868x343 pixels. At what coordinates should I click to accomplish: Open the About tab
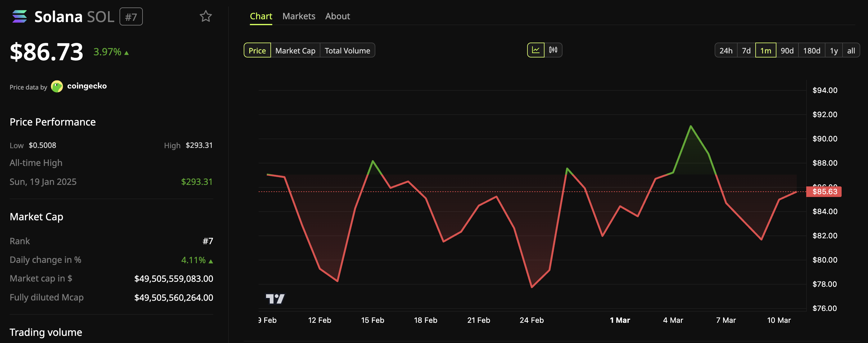(x=337, y=16)
